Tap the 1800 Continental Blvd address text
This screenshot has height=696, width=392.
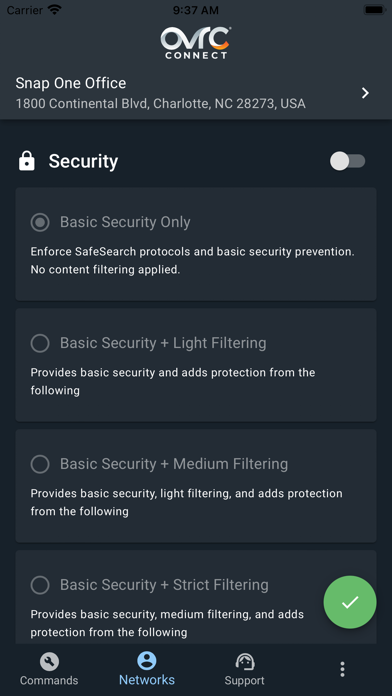pyautogui.click(x=161, y=104)
